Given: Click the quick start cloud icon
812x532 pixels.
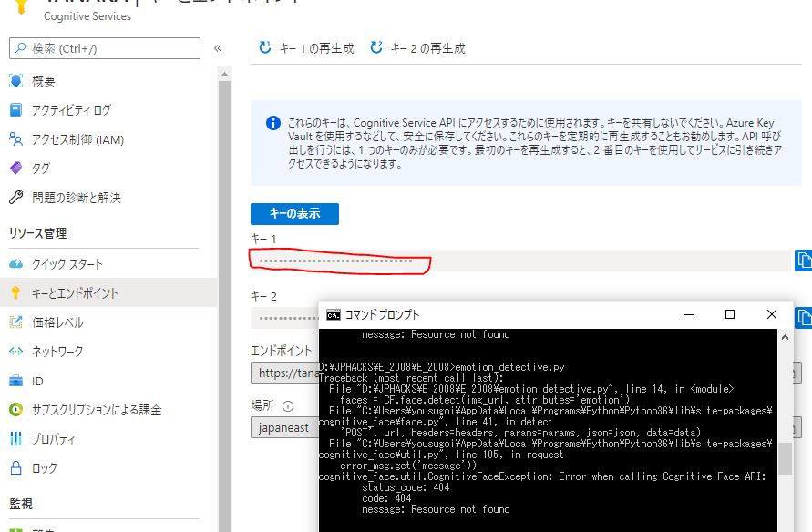Looking at the screenshot, I should (16, 264).
